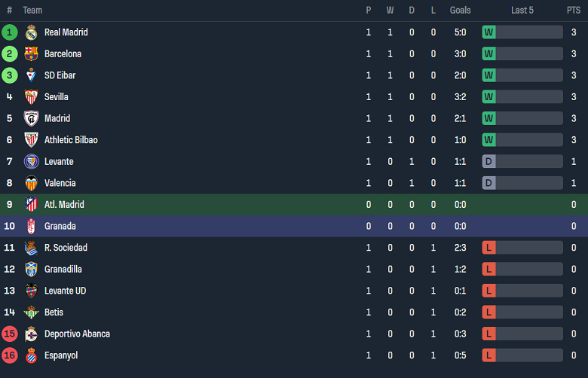Screen dimensions: 588x378
Task: Click the Atl. Madrid club crest
Action: [31, 205]
